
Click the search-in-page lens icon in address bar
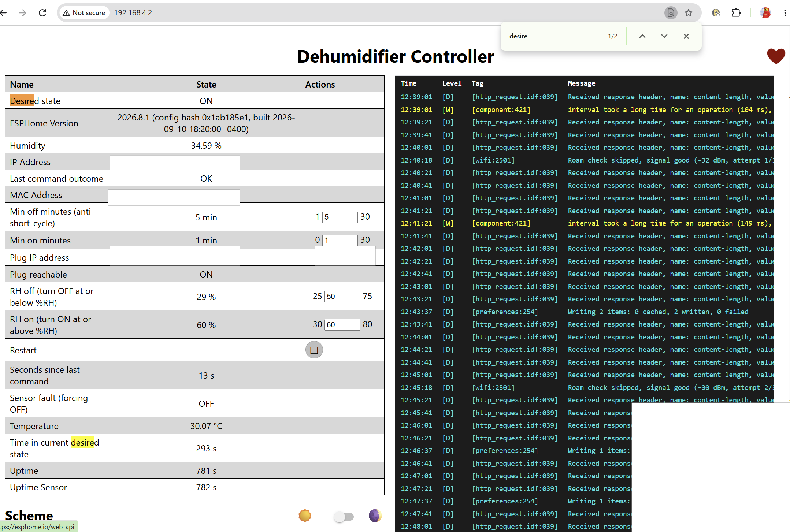tap(671, 13)
